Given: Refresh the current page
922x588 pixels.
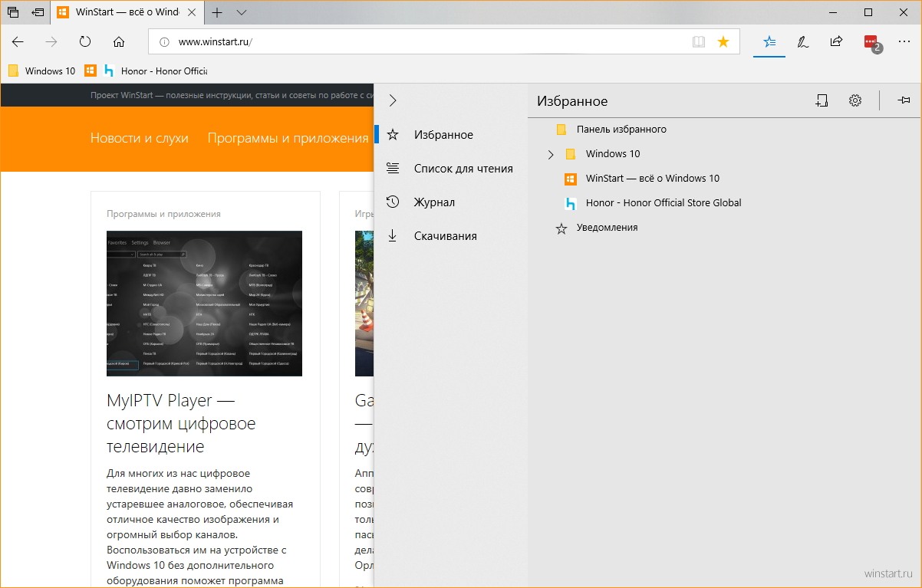Looking at the screenshot, I should 85,42.
